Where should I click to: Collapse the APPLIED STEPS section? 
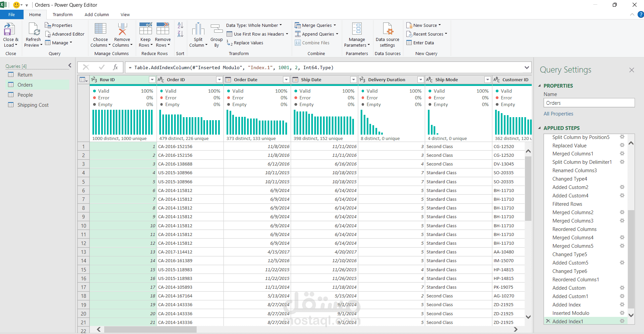539,128
